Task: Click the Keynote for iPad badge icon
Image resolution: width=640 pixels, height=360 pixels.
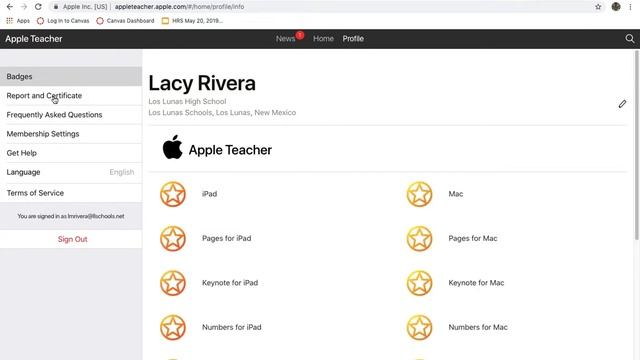Action: pyautogui.click(x=173, y=283)
